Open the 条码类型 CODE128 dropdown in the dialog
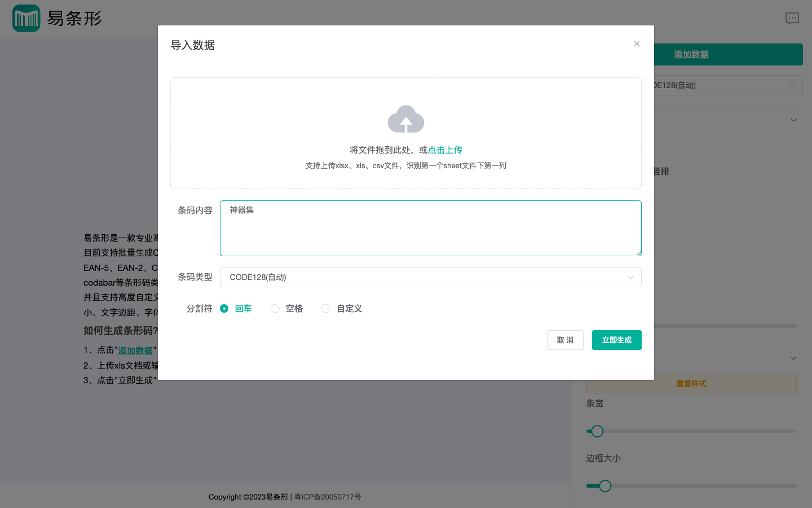The width and height of the screenshot is (812, 508). click(430, 277)
